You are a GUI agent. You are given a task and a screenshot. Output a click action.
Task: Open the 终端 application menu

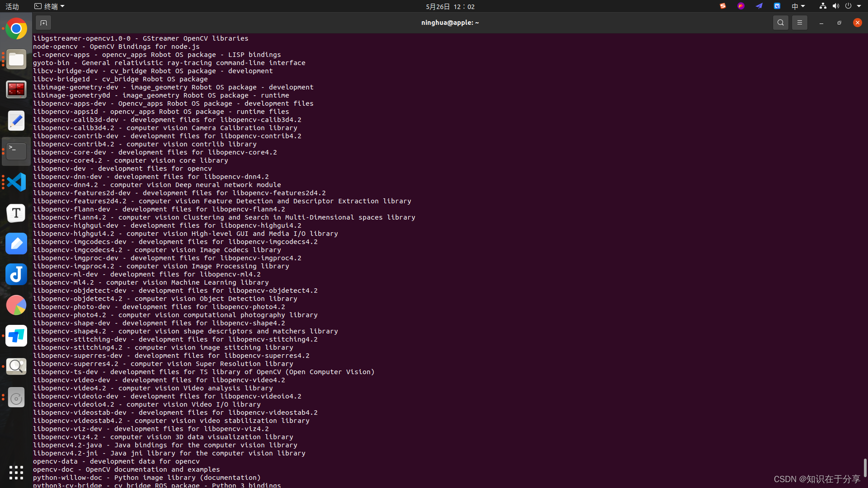pyautogui.click(x=50, y=6)
